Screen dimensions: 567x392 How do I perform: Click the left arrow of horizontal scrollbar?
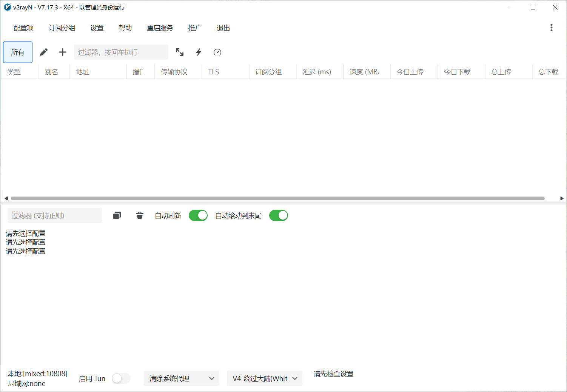tap(6, 198)
